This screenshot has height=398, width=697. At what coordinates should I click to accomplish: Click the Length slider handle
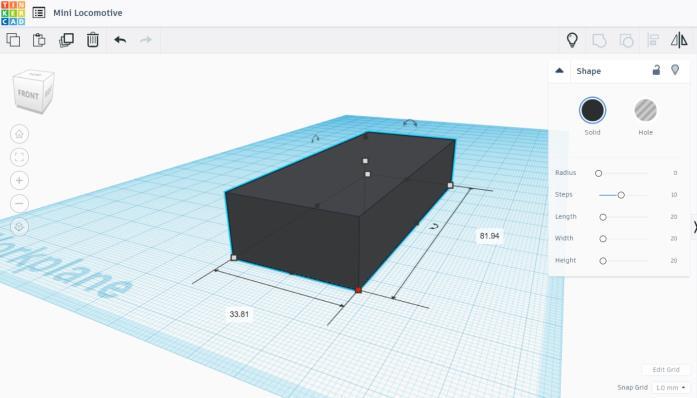(603, 217)
